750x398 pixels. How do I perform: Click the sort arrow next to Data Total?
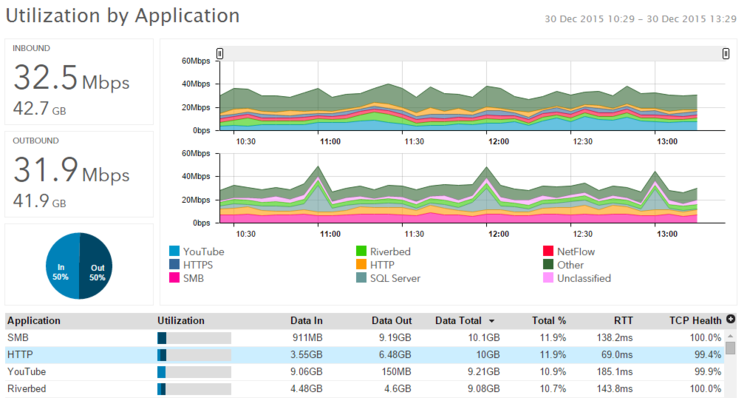pos(491,321)
